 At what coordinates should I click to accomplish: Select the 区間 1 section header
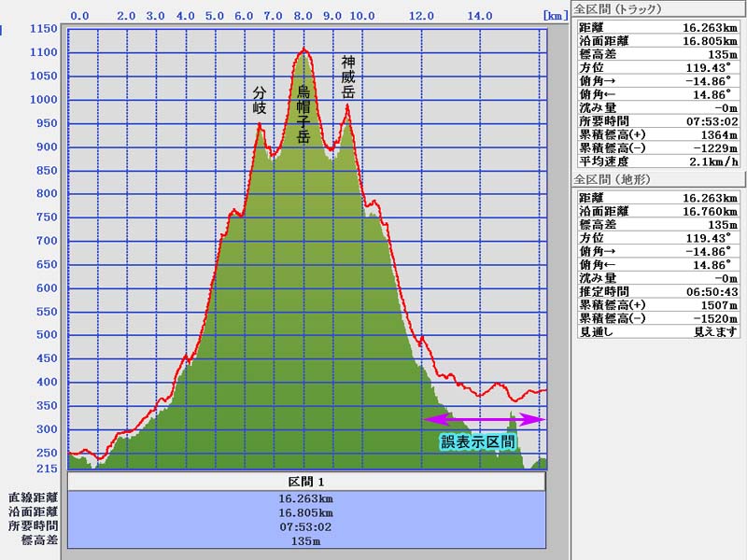[306, 480]
